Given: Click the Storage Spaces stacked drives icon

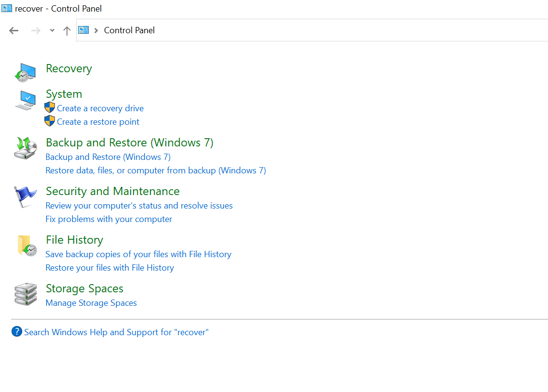Looking at the screenshot, I should pyautogui.click(x=25, y=294).
